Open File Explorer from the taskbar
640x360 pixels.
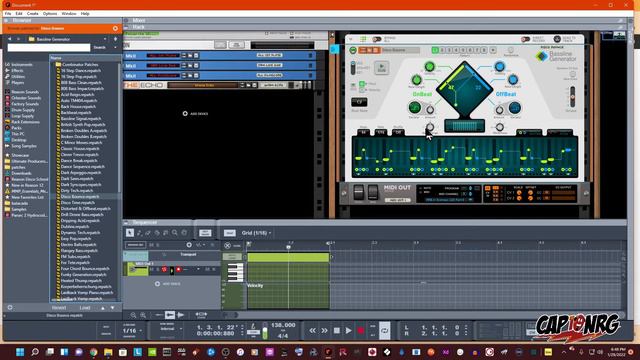coord(108,352)
